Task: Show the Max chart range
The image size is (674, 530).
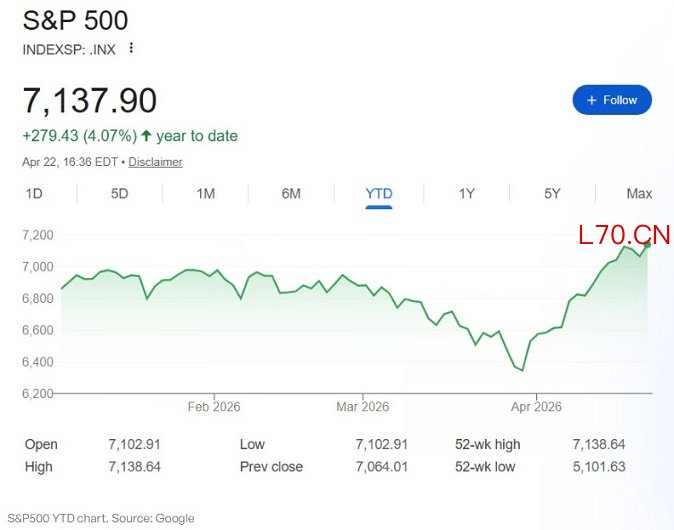Action: click(639, 194)
